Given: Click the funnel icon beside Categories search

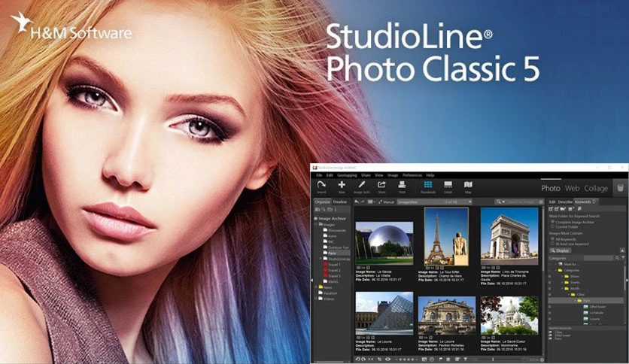Looking at the screenshot, I should tap(624, 258).
